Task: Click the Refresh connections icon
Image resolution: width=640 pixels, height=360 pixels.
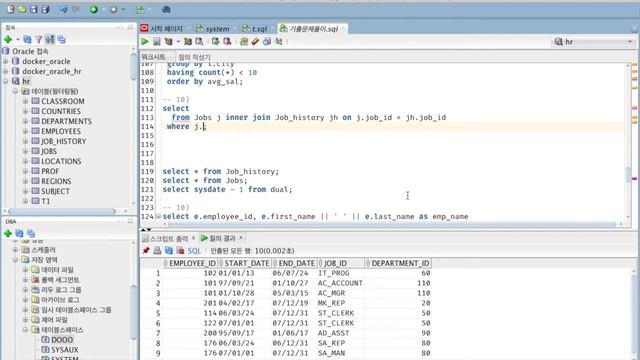Action: coord(27,39)
